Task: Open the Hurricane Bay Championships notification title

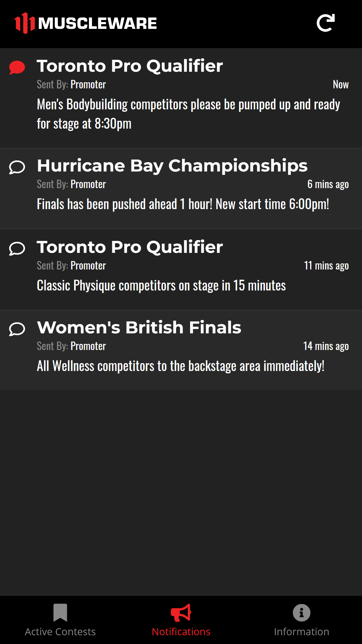Action: [x=172, y=166]
